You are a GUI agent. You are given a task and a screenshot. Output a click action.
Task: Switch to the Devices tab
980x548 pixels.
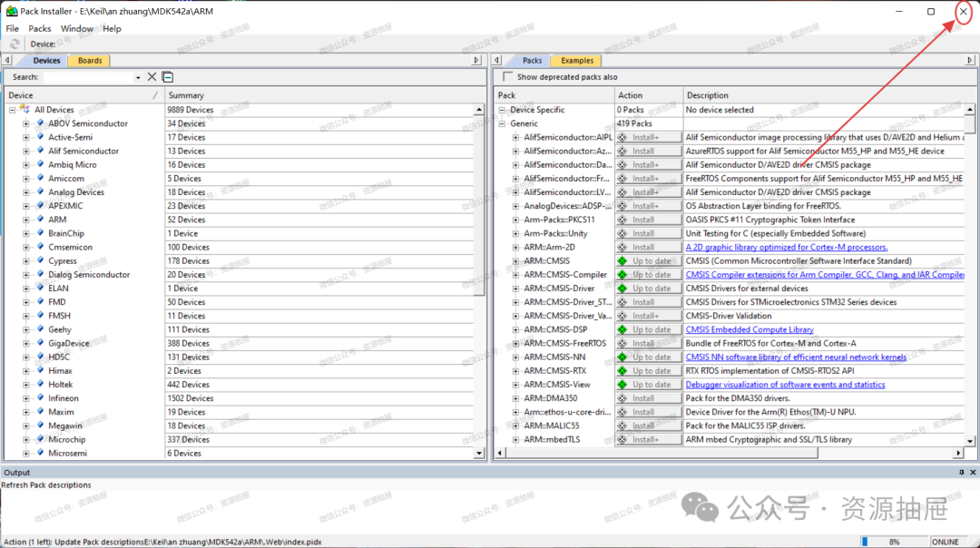pos(47,61)
